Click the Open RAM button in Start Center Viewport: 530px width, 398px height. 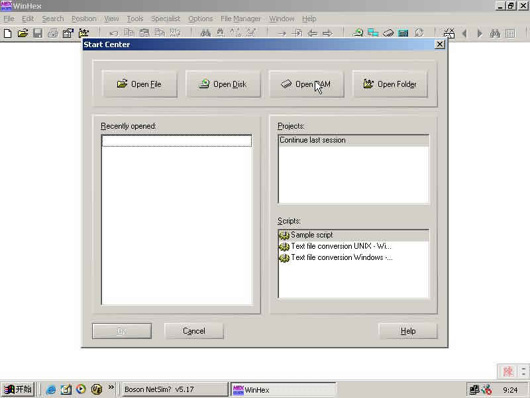pyautogui.click(x=306, y=84)
